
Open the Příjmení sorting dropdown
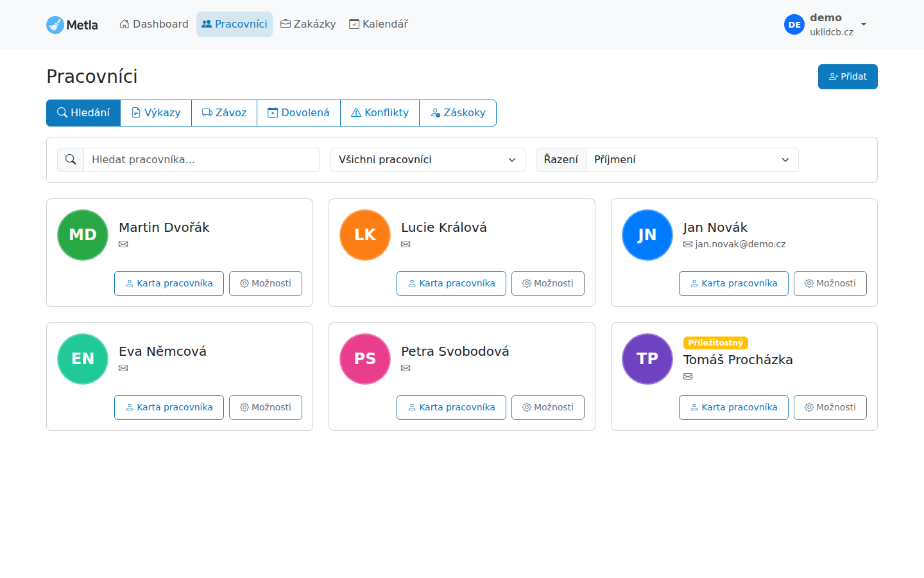point(692,160)
